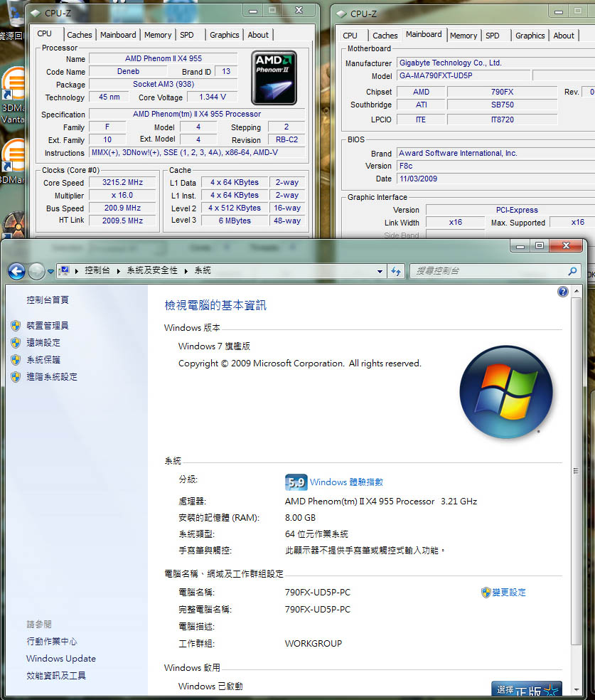This screenshot has height=700, width=595.
Task: Open the blue help question mark icon
Action: (563, 292)
